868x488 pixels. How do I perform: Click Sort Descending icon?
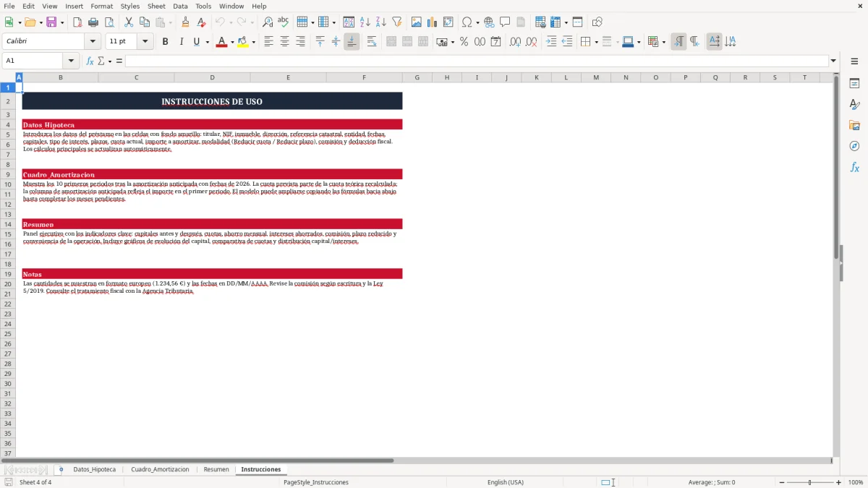click(x=380, y=22)
